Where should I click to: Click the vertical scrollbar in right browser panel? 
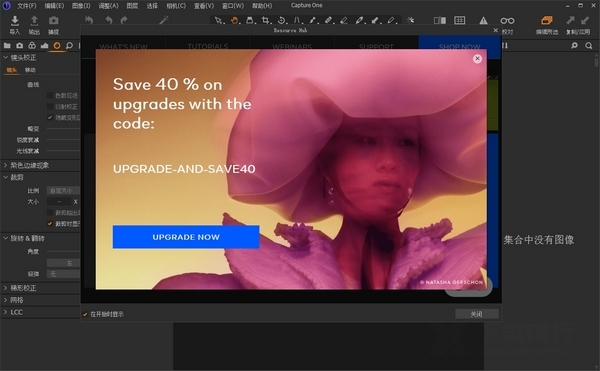(x=596, y=62)
